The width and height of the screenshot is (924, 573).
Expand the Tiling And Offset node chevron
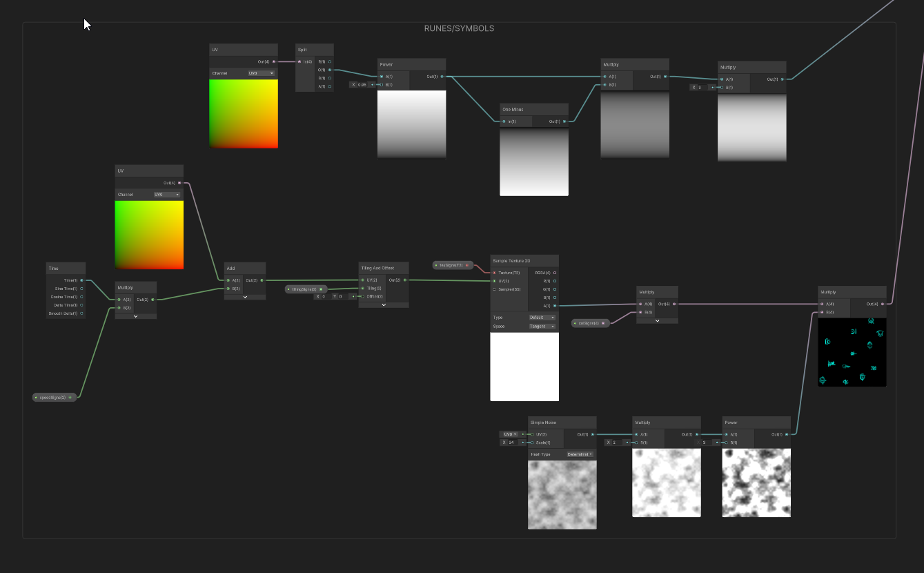point(383,304)
